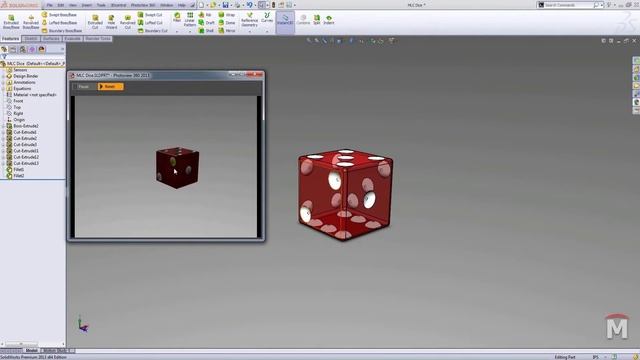Select the Linear Pattern tool
640x360 pixels.
point(190,19)
